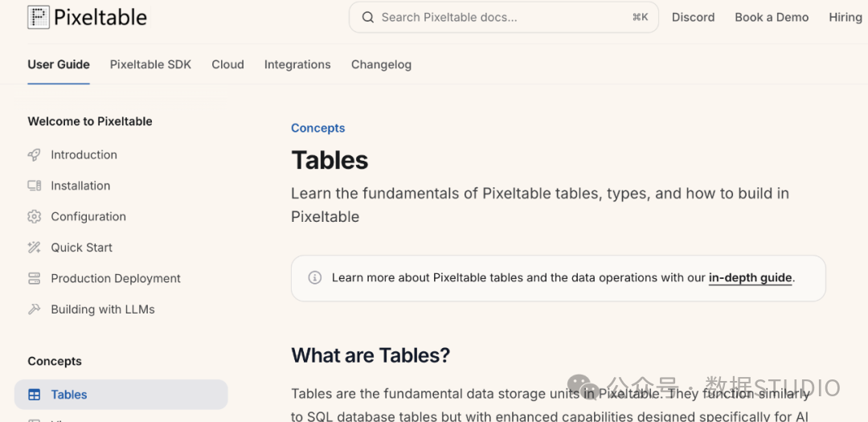This screenshot has height=422, width=868.
Task: Click the magic wand icon beside Quick Start
Action: pyautogui.click(x=35, y=248)
